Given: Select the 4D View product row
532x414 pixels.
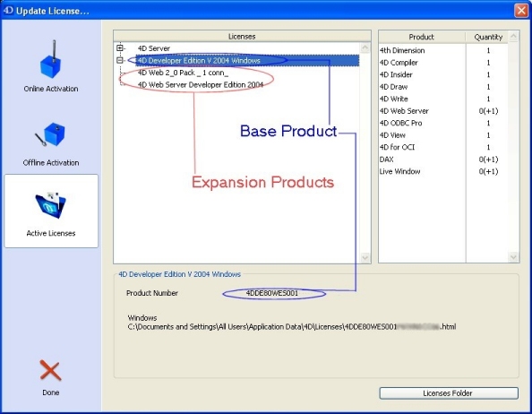Looking at the screenshot, I should pos(443,135).
